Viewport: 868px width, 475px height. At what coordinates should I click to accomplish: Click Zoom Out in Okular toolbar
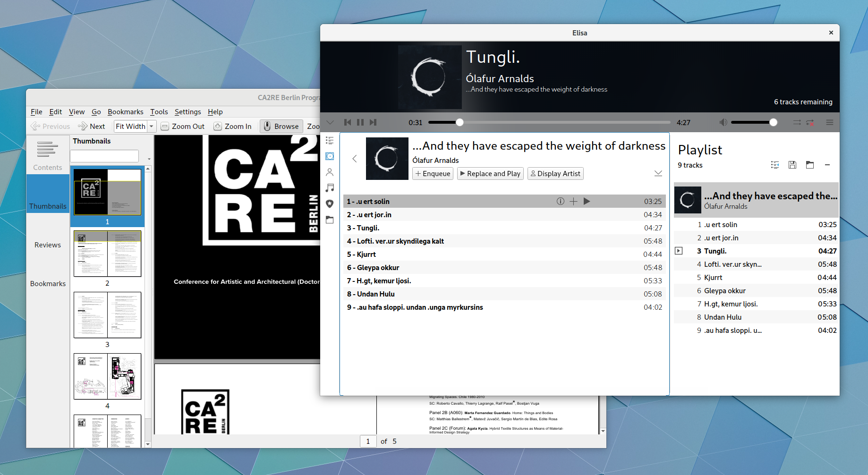pos(183,126)
